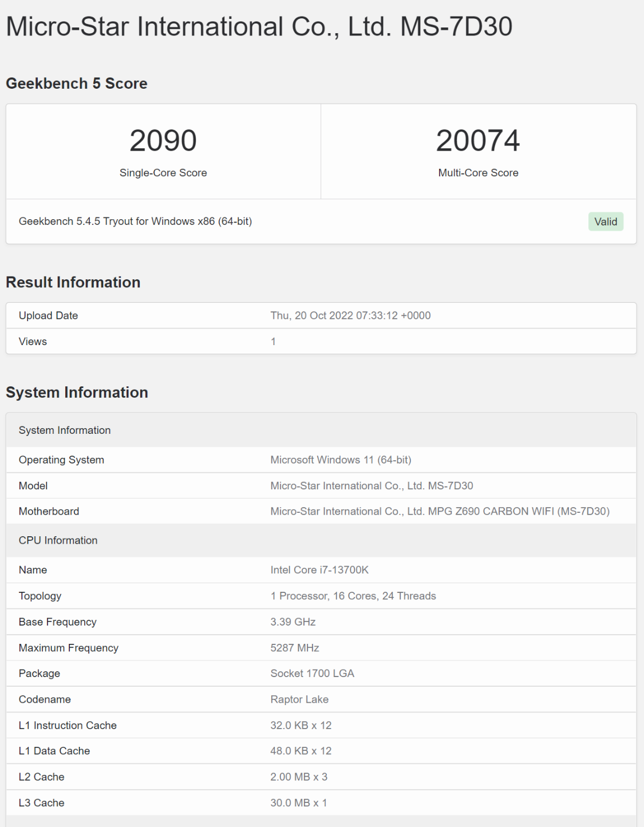
Task: Click the 3.39 GHz value
Action: tap(293, 622)
